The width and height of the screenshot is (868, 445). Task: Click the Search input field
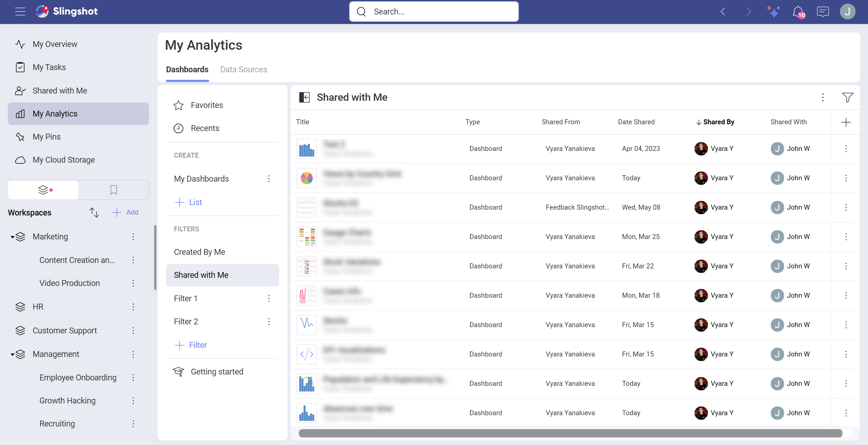tap(434, 12)
